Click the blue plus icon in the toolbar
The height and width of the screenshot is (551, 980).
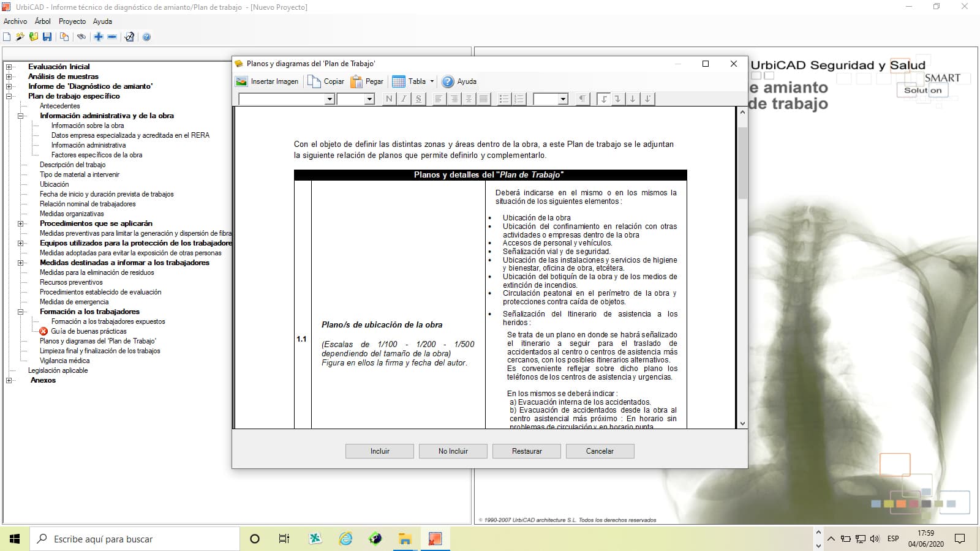pos(99,37)
